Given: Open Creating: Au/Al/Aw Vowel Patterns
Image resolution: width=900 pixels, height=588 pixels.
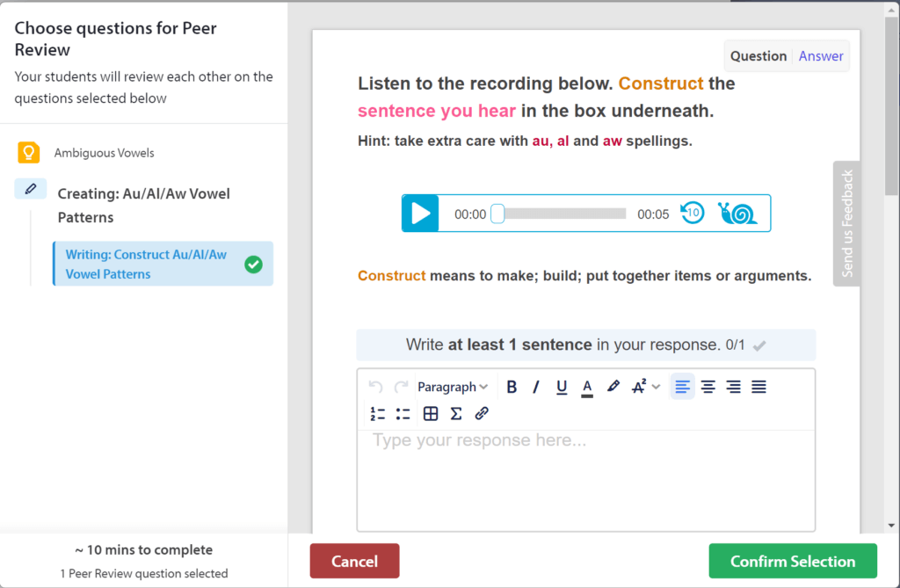Looking at the screenshot, I should point(143,206).
